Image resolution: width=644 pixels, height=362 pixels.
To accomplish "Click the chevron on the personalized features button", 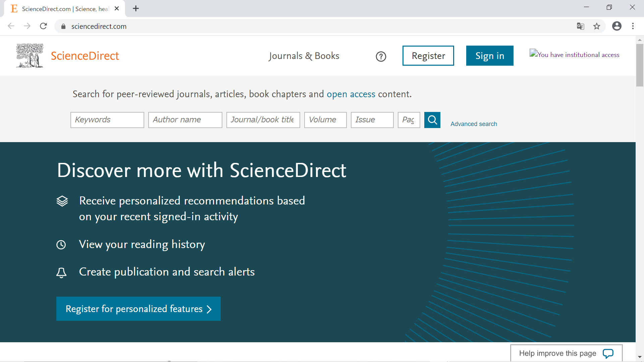I will click(x=209, y=309).
